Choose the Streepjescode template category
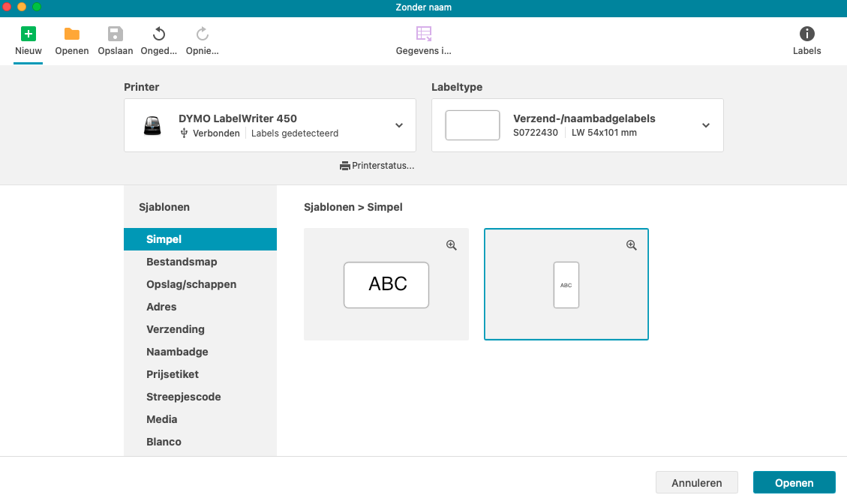The width and height of the screenshot is (847, 504). (x=184, y=397)
